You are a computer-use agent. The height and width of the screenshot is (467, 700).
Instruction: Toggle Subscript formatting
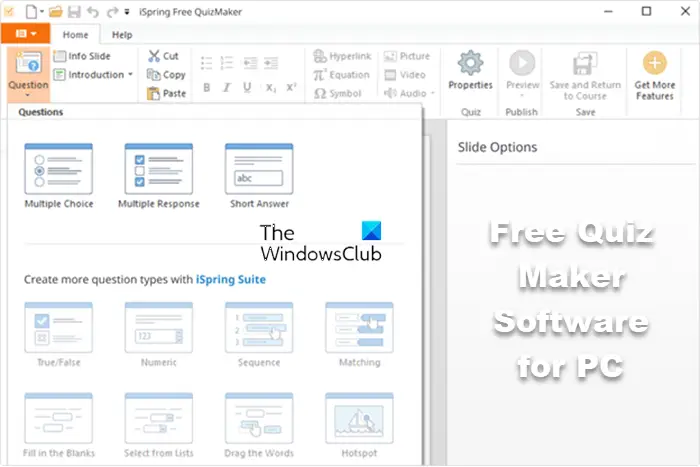(271, 88)
